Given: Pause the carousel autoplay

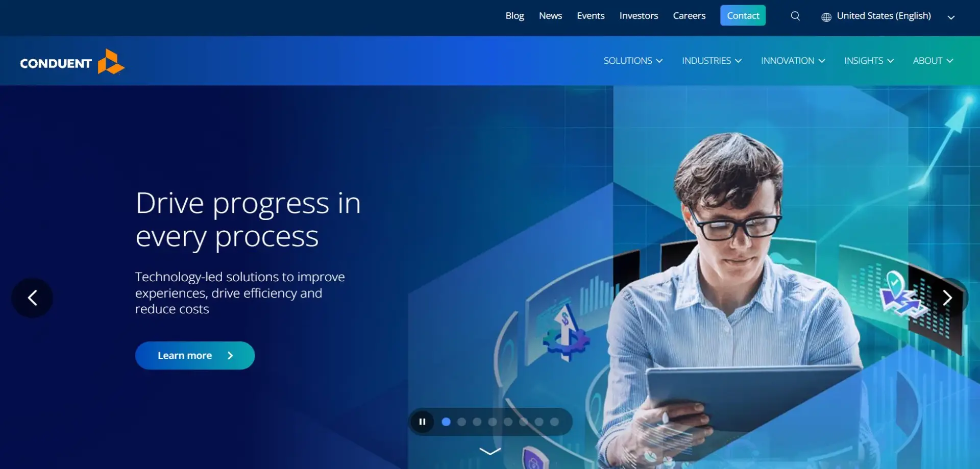Looking at the screenshot, I should tap(422, 422).
